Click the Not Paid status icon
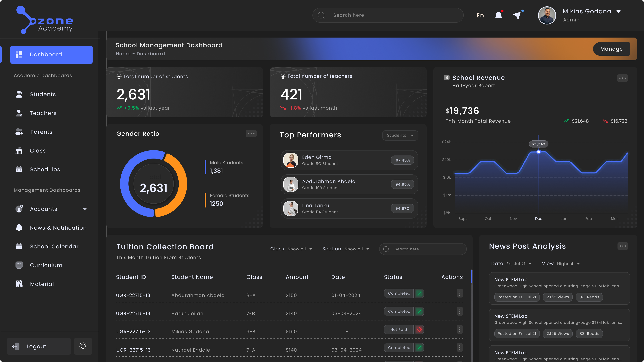The width and height of the screenshot is (644, 362). point(419,329)
